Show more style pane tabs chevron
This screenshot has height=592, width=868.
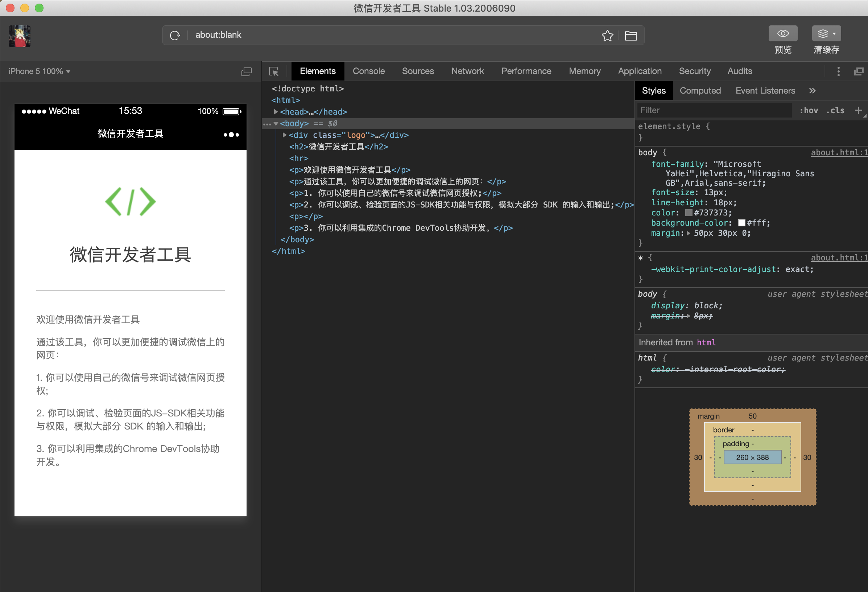click(812, 91)
